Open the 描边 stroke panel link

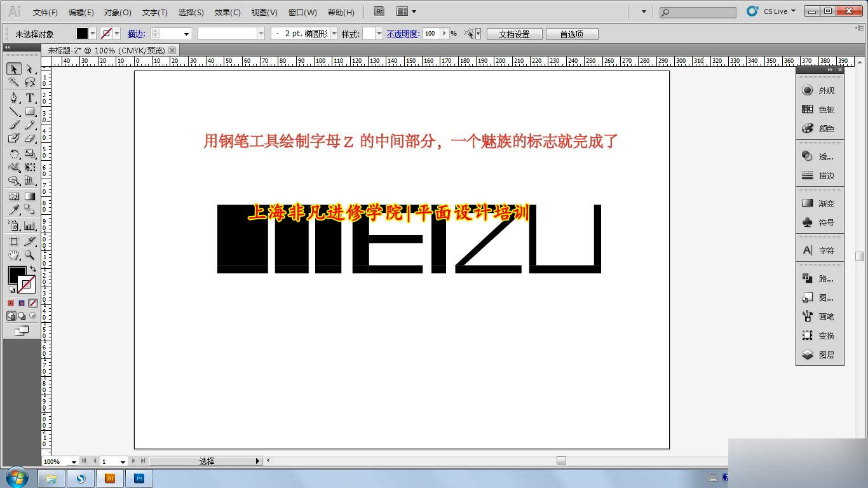pos(136,34)
